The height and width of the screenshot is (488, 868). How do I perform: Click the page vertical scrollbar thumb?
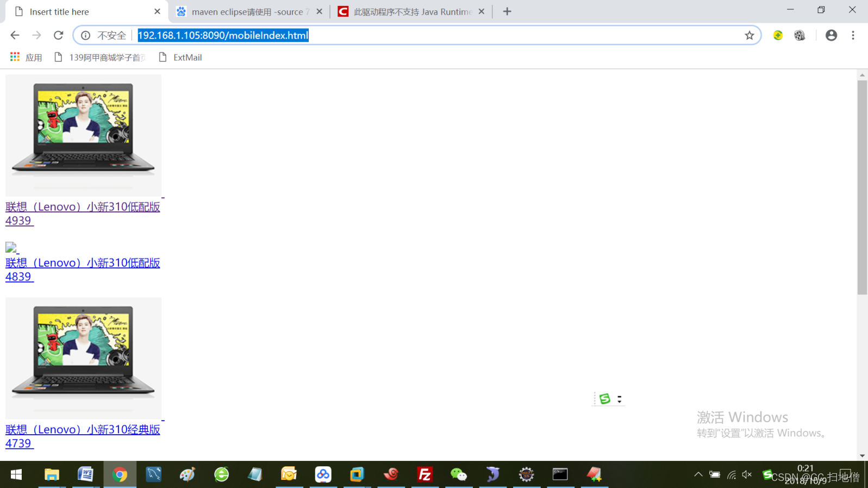[x=862, y=187]
